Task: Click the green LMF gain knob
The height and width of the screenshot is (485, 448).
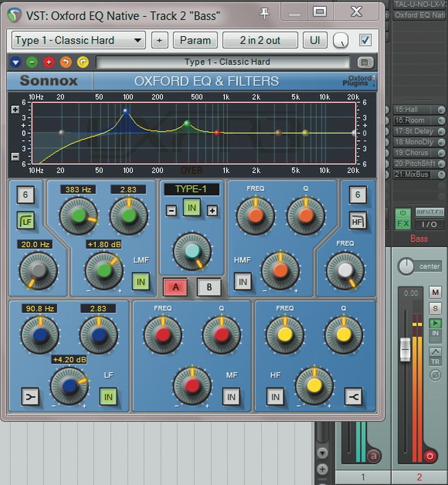Action: (x=104, y=271)
